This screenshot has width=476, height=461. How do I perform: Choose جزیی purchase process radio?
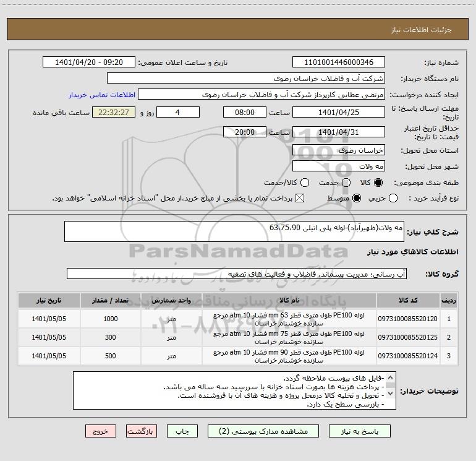coord(393,198)
